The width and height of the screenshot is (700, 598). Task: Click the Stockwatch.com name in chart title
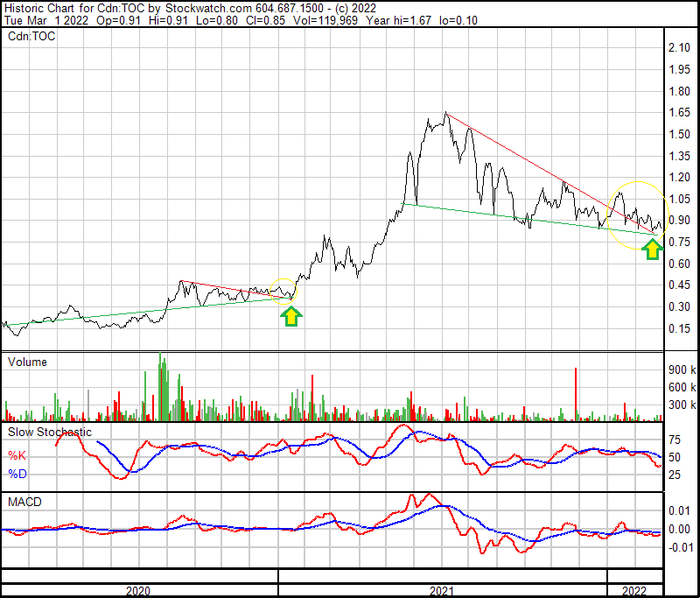pyautogui.click(x=208, y=9)
